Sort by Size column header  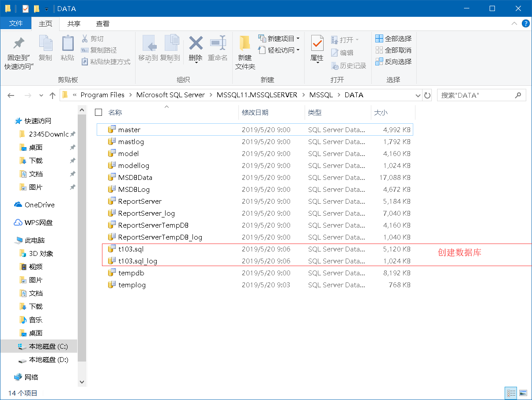381,113
